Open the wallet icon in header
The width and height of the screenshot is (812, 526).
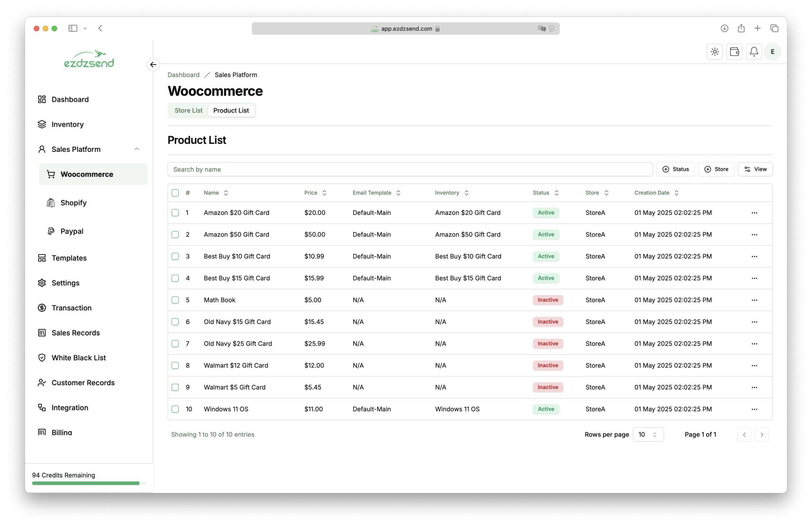(x=734, y=52)
